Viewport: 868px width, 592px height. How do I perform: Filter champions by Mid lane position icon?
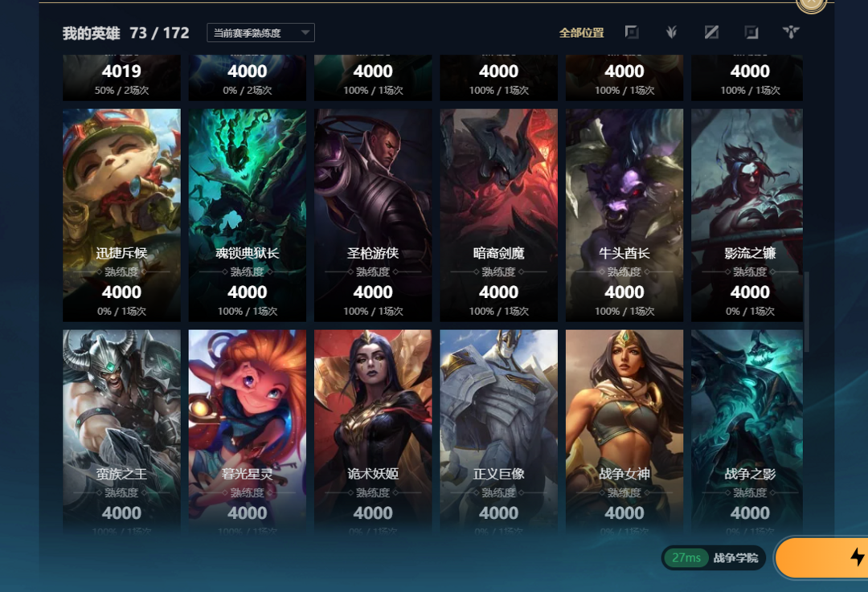coord(711,33)
